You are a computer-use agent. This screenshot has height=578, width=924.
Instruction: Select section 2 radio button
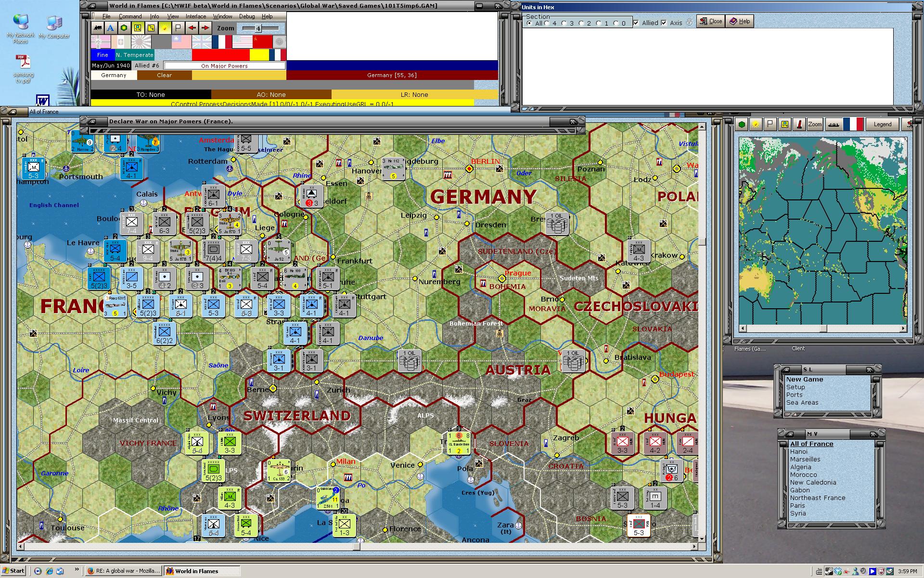tap(581, 23)
